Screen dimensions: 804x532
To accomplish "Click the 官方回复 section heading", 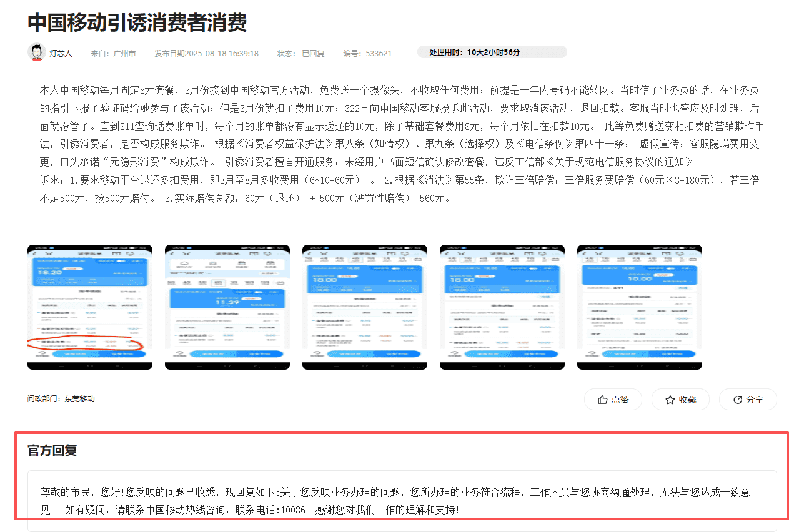I will pos(52,450).
